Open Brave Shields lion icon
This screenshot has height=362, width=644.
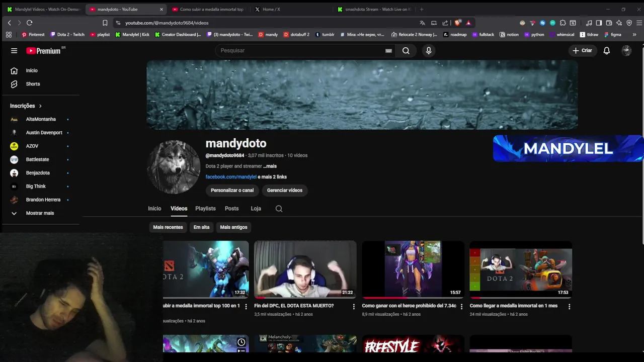coord(457,23)
